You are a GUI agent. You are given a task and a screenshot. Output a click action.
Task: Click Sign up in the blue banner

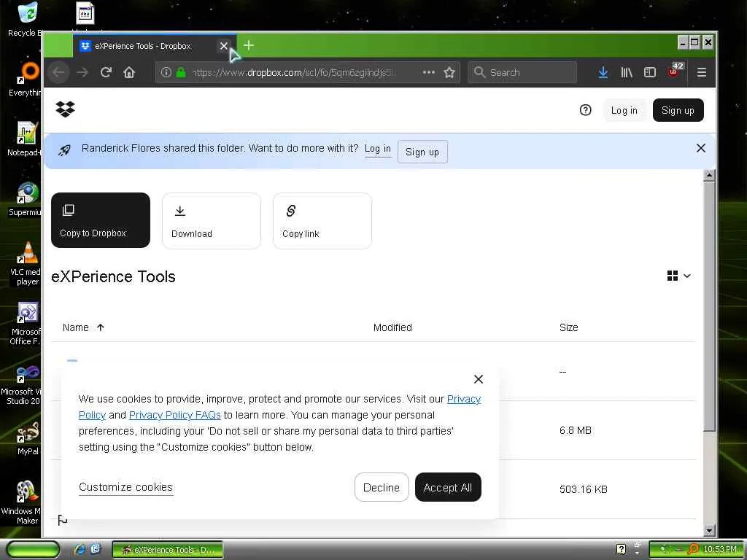tap(422, 152)
